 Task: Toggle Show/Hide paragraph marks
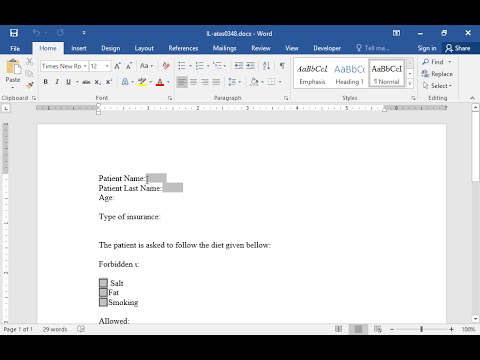tap(282, 66)
